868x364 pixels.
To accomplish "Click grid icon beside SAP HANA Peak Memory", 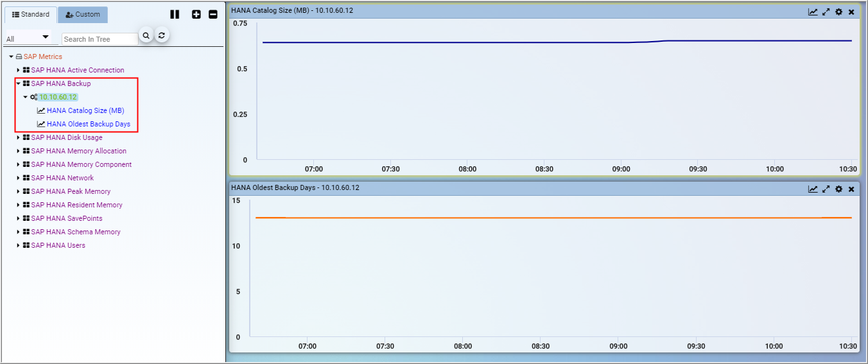I will pos(26,191).
